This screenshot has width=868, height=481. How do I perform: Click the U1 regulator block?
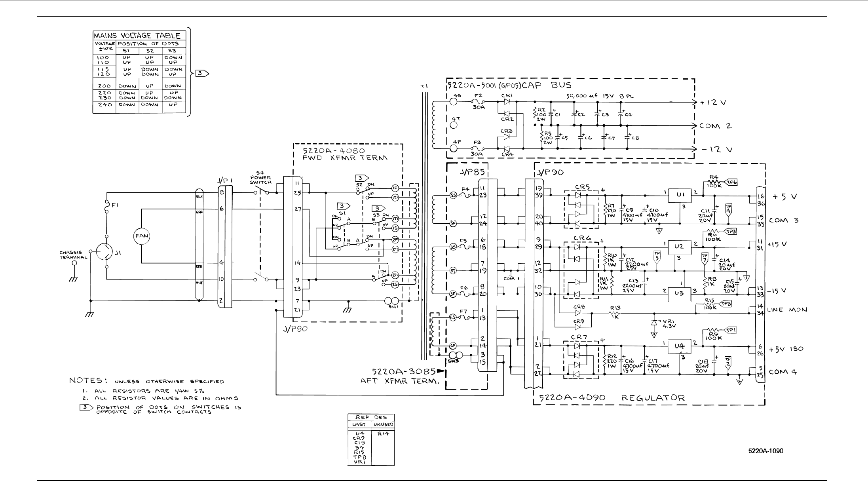680,196
